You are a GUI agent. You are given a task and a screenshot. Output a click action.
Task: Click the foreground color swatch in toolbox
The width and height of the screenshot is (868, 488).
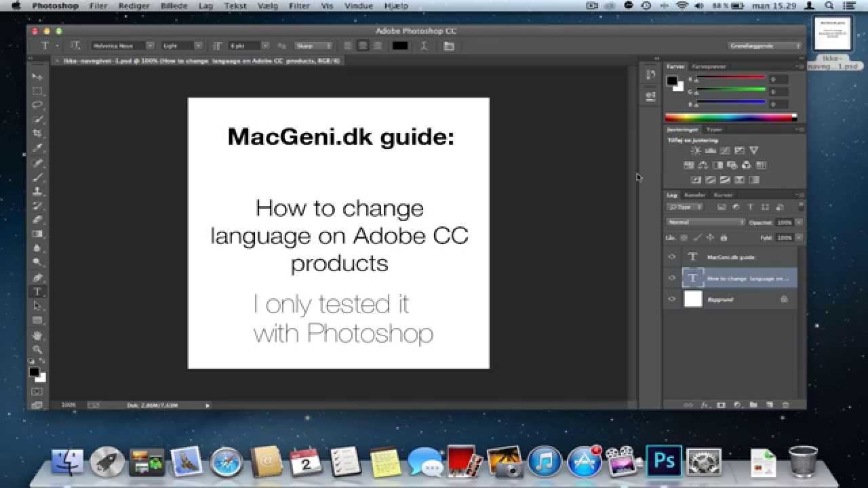[34, 372]
